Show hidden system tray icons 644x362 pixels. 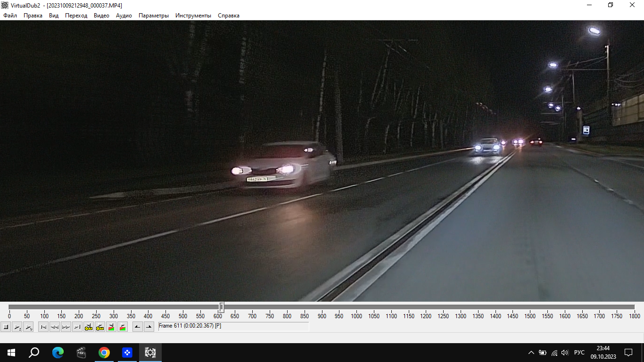[x=531, y=353]
